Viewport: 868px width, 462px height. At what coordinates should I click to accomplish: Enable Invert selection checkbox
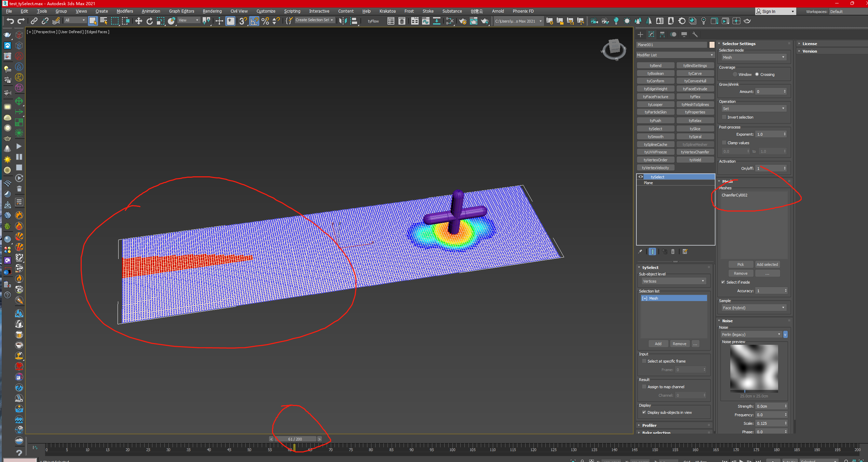pyautogui.click(x=724, y=117)
